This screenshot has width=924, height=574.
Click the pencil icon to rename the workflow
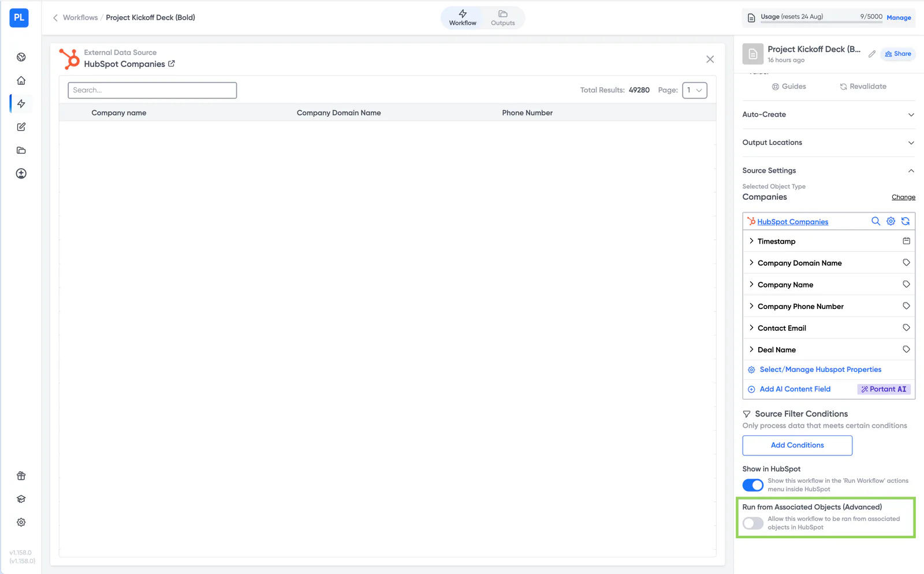[872, 54]
